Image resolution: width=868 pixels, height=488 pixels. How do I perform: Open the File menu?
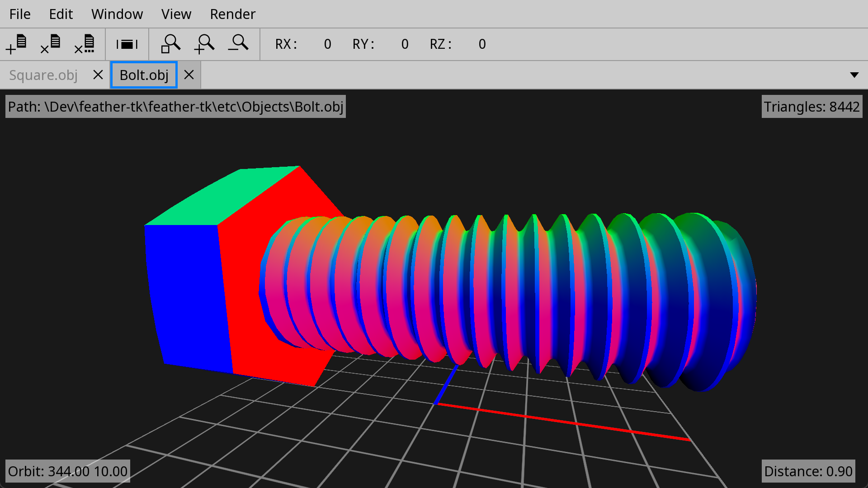[20, 14]
